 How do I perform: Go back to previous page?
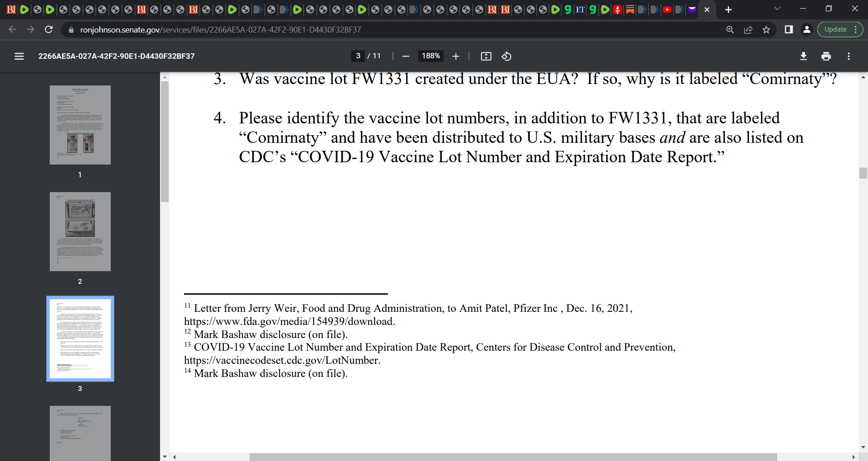click(x=12, y=29)
